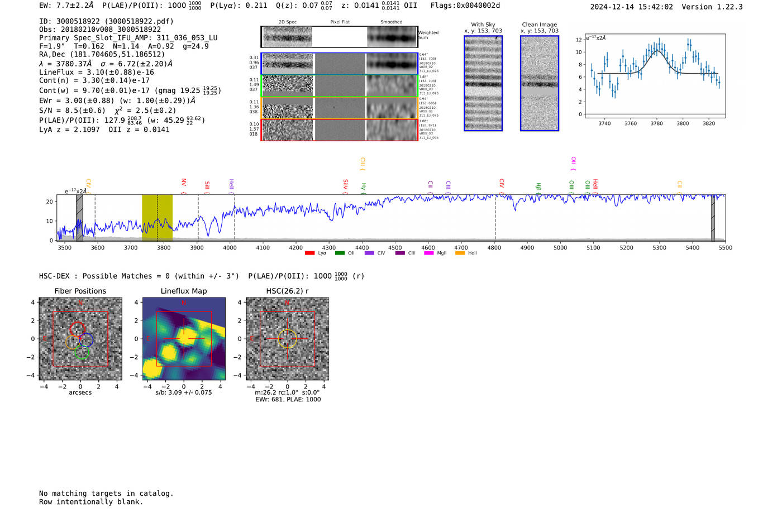The image size is (782, 532).
Task: Open the HSC(26.2) r cutout
Action: pos(287,339)
